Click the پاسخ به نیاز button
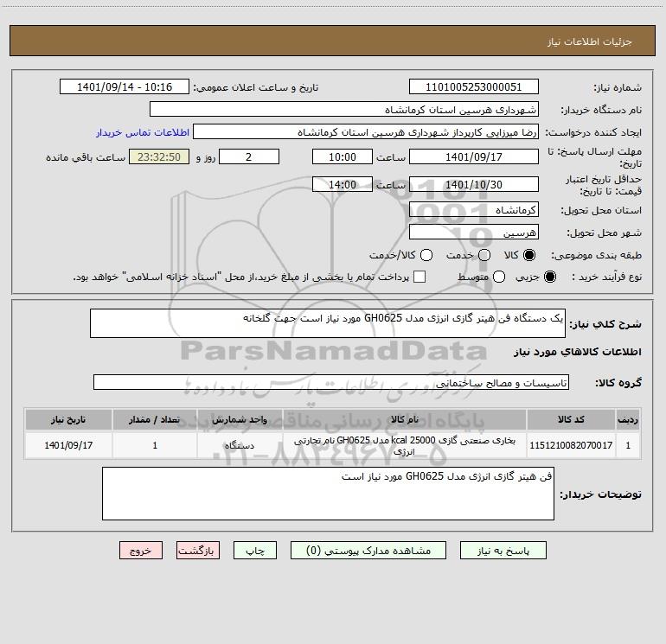 (503, 551)
